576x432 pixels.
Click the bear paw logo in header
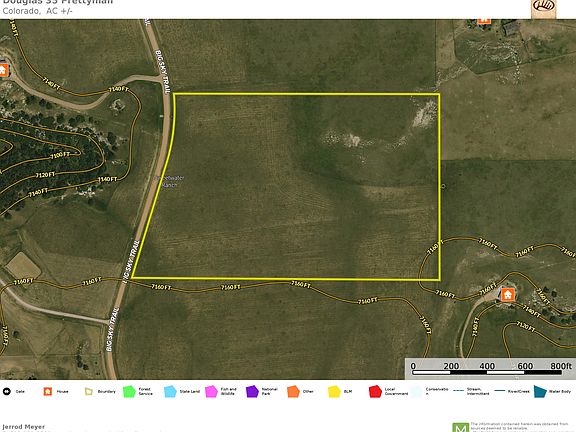point(544,8)
